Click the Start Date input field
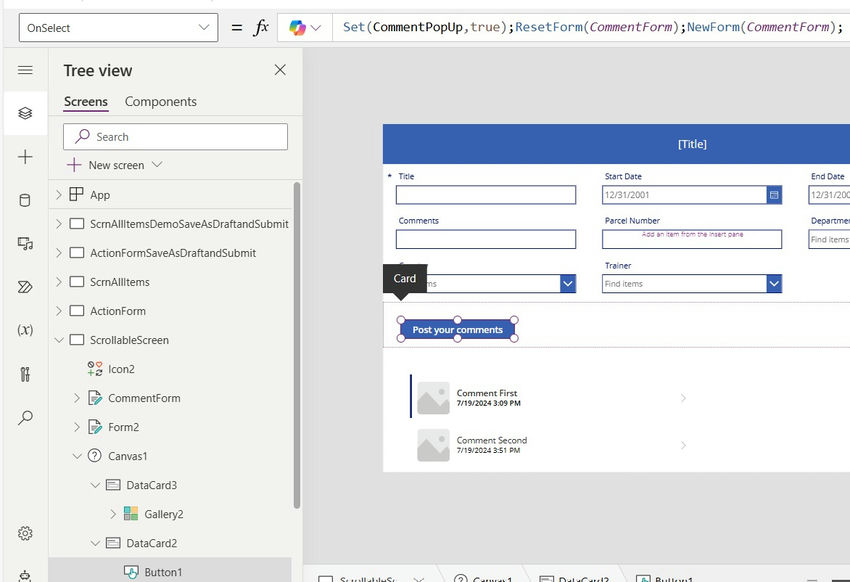Viewport: 850px width, 582px height. tap(684, 195)
